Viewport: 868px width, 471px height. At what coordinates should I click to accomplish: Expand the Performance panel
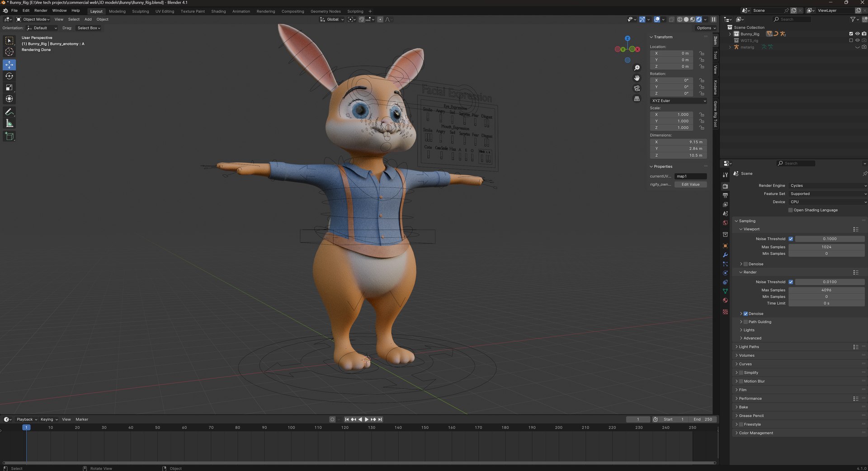click(750, 399)
